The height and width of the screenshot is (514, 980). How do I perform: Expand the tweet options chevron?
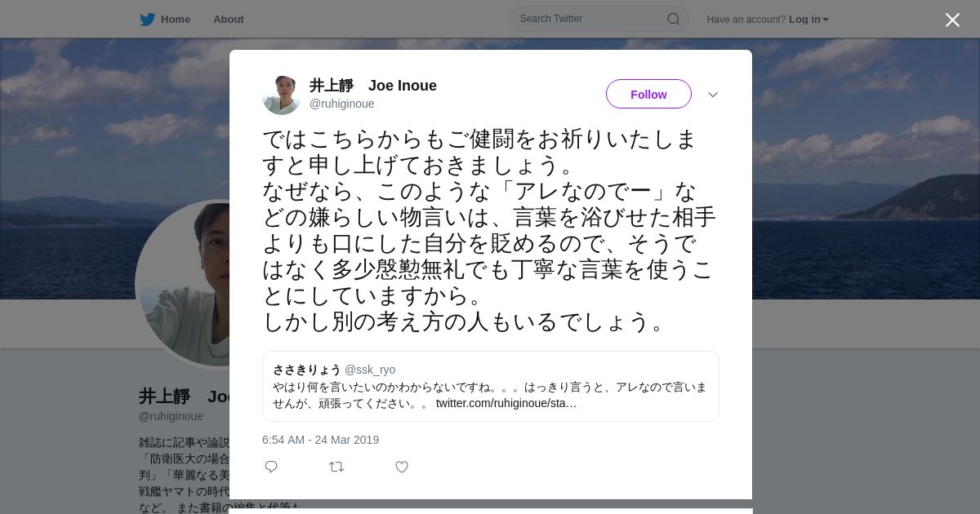[713, 95]
